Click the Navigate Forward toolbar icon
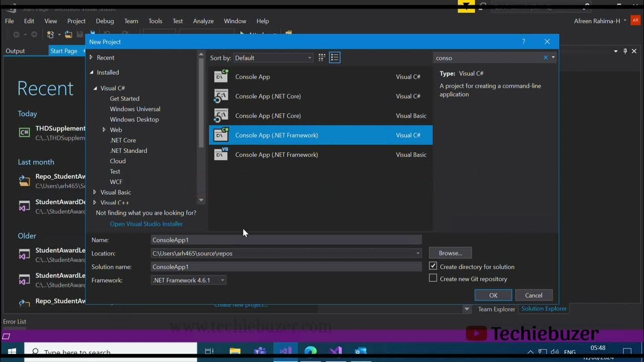The image size is (644, 362). point(34,34)
